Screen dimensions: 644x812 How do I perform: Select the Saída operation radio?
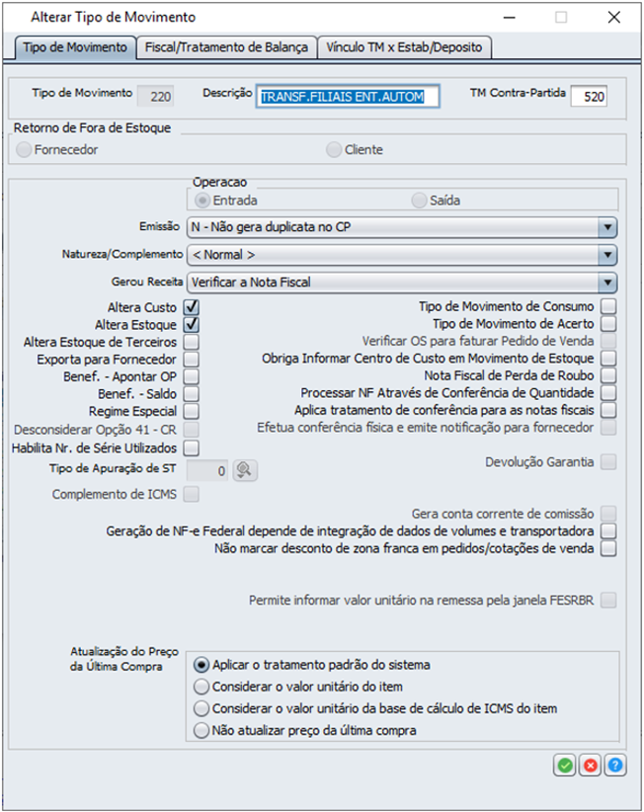(x=419, y=200)
